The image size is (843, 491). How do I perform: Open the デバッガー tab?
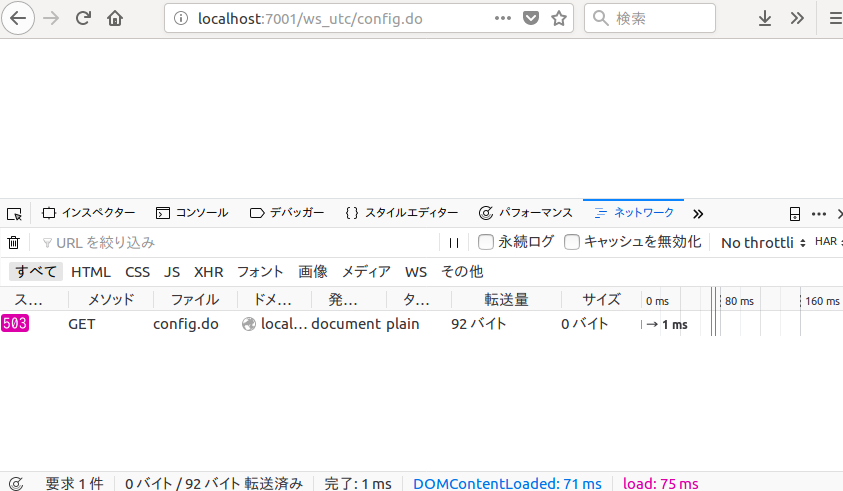pyautogui.click(x=287, y=213)
